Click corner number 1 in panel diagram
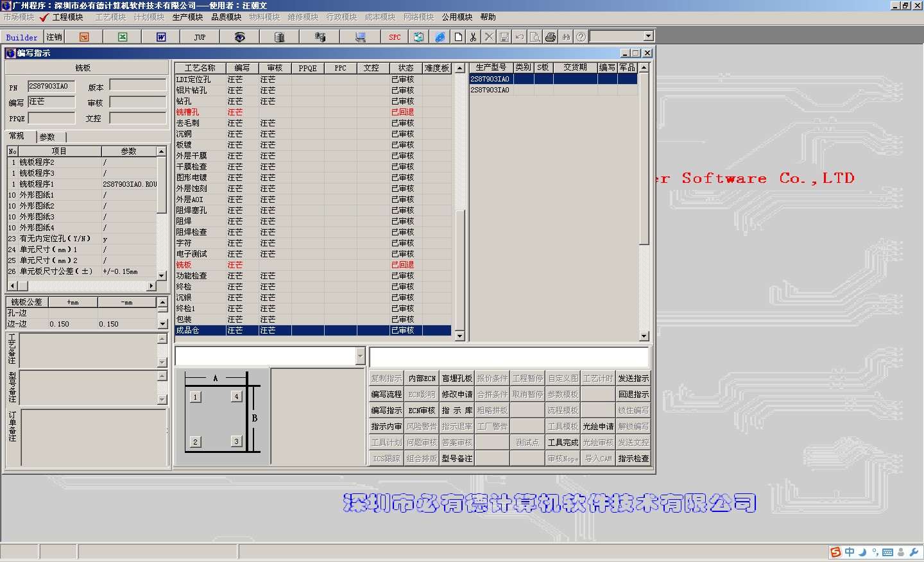Image resolution: width=924 pixels, height=562 pixels. point(195,397)
